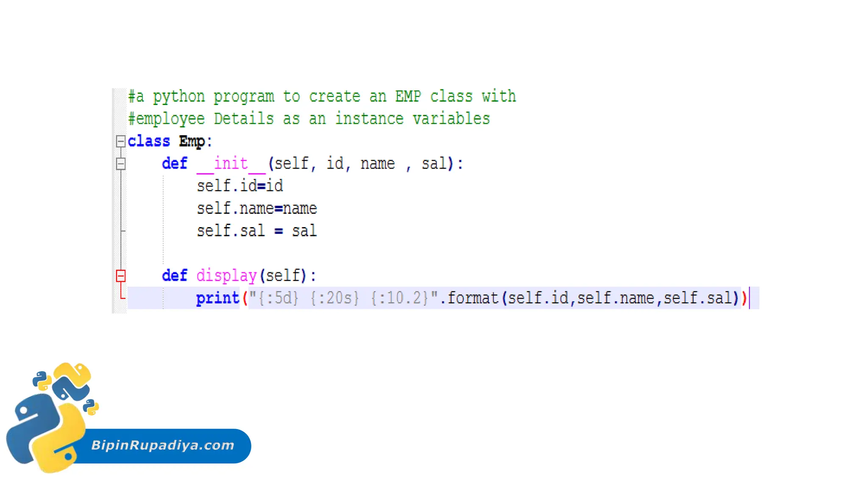The height and width of the screenshot is (488, 868).
Task: Click the display method name
Action: tap(227, 276)
